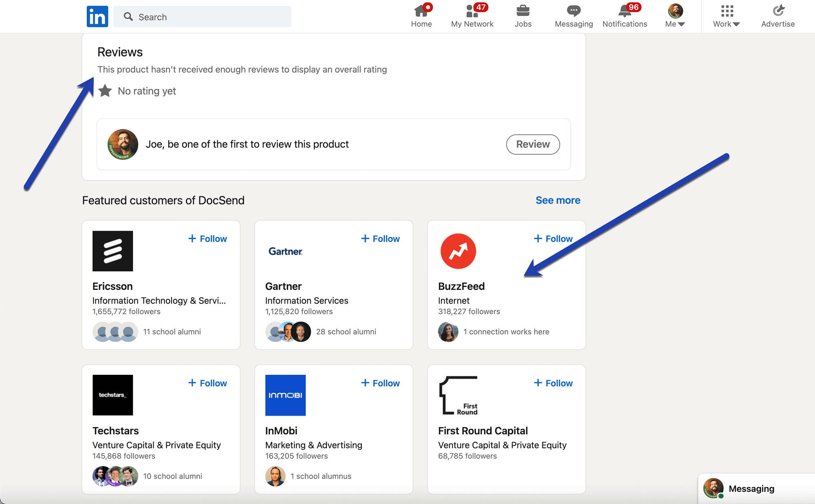This screenshot has height=504, width=815.
Task: Click Joe's profile photo in review prompt
Action: 123,144
